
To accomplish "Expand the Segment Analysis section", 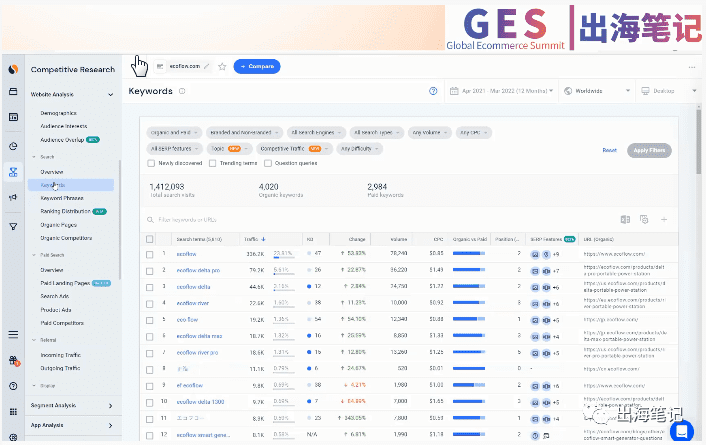I will [72, 405].
